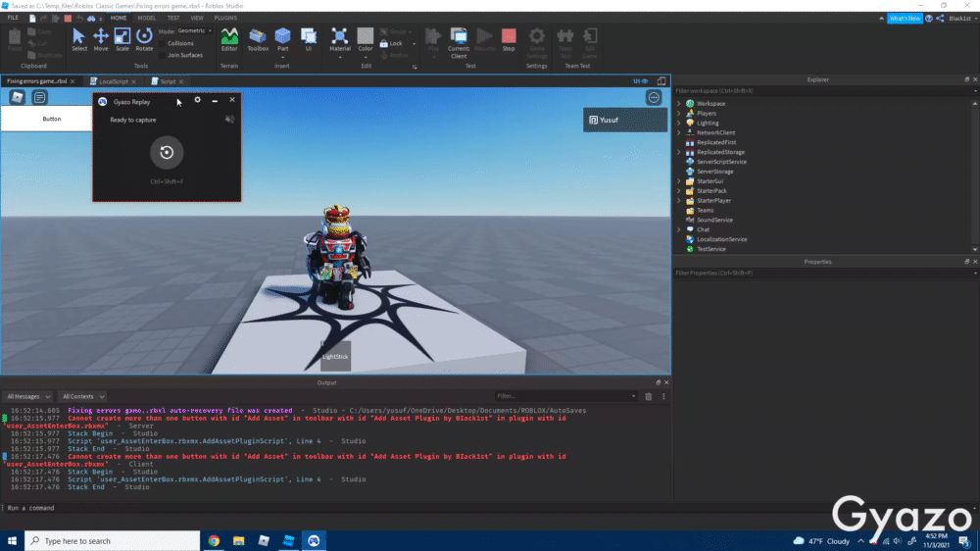Open the Color dropdown arrow
980x551 pixels.
[x=365, y=58]
